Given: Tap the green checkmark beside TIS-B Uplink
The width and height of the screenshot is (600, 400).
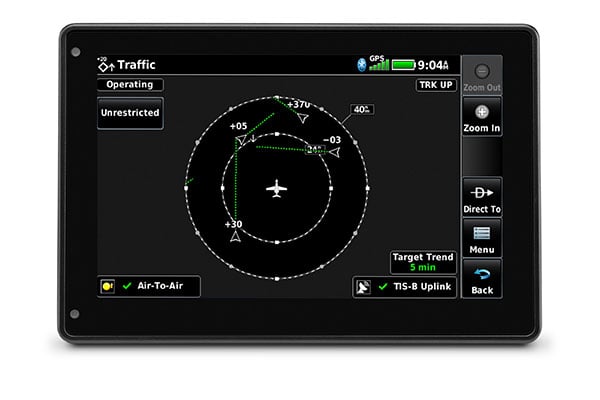Looking at the screenshot, I should 383,286.
